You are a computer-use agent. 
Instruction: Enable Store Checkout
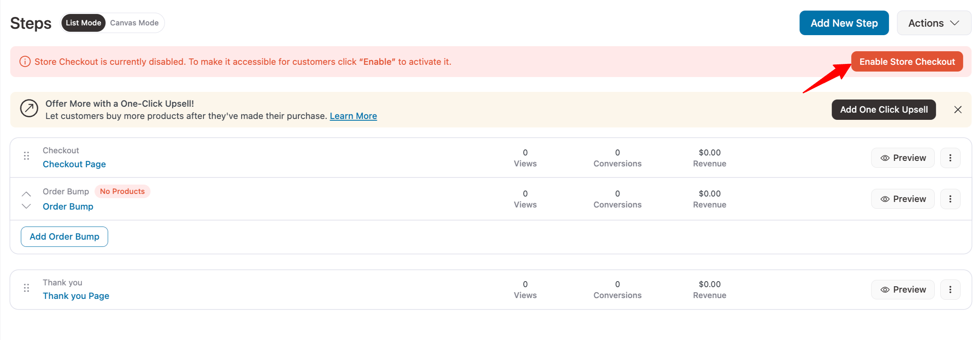[907, 61]
